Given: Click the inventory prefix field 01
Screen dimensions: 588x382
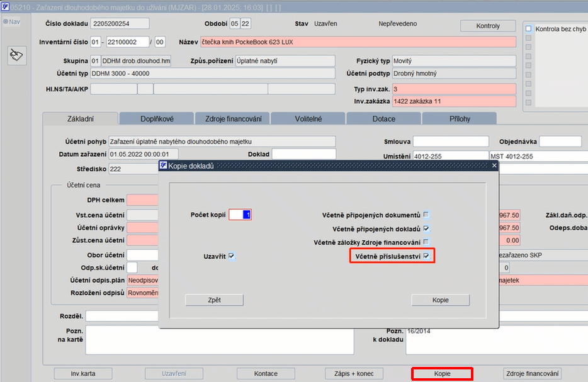Looking at the screenshot, I should tap(95, 42).
